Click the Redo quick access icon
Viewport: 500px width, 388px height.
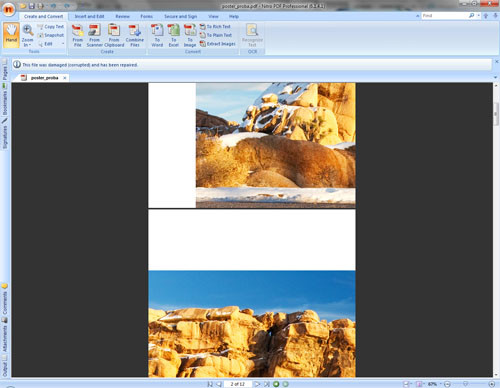67,6
